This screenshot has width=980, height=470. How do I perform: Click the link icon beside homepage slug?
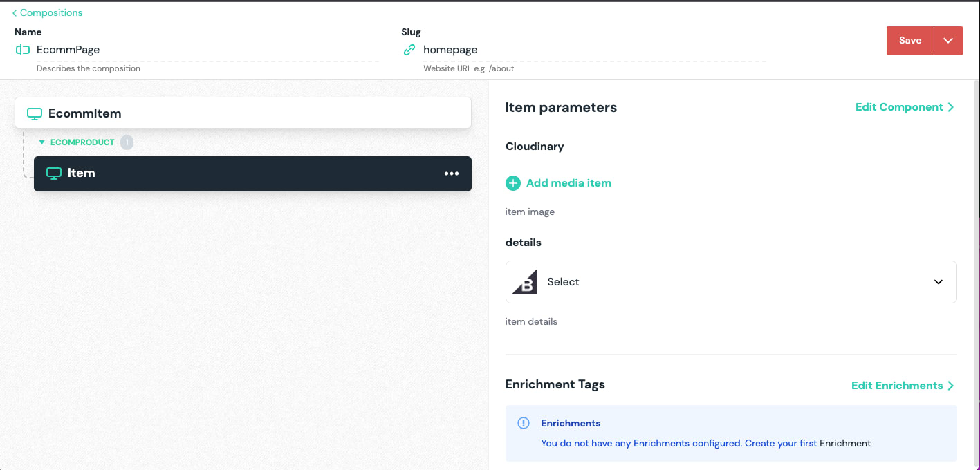click(x=409, y=50)
